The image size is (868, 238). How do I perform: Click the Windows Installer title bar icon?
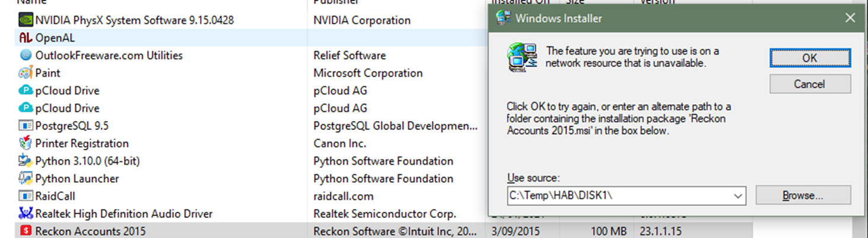(503, 18)
